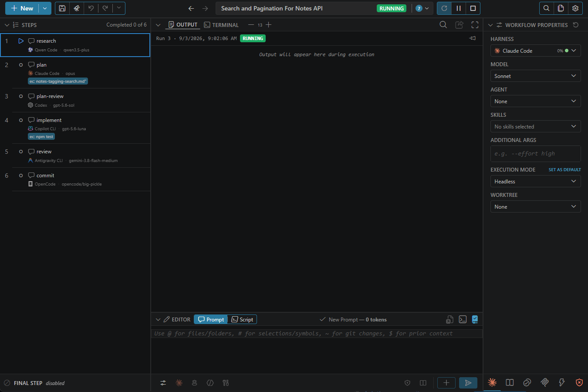The width and height of the screenshot is (588, 392).
Task: Expand the Skills dropdown
Action: click(536, 126)
